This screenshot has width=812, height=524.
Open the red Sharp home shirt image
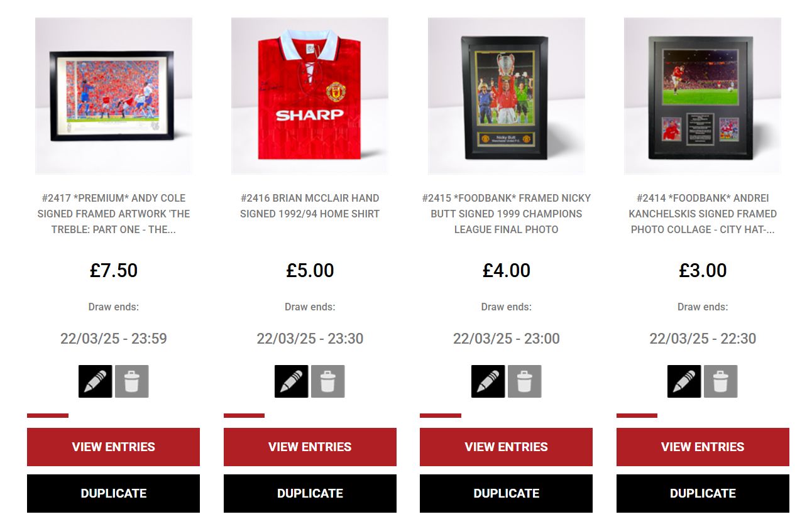(x=310, y=96)
